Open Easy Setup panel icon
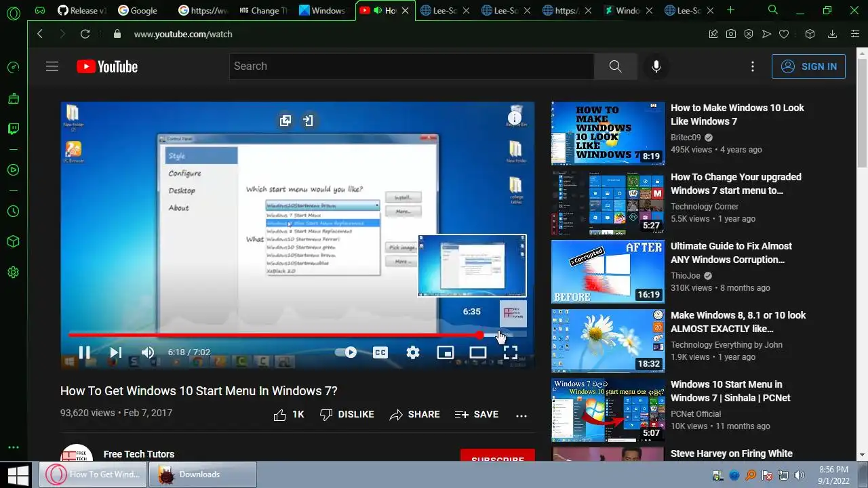868x488 pixels. [854, 34]
